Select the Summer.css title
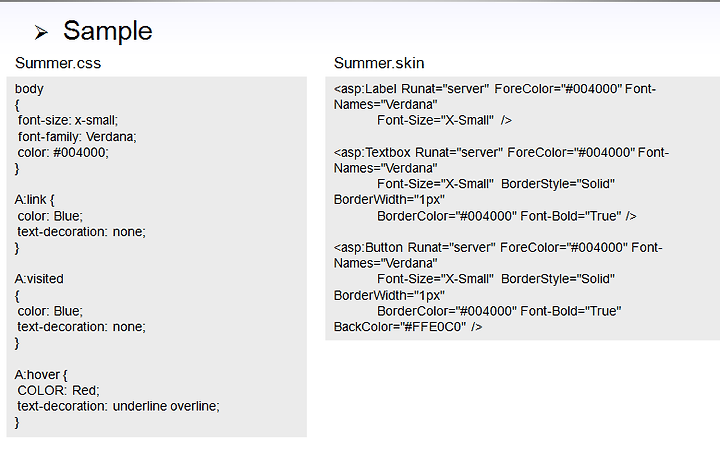 coord(58,63)
